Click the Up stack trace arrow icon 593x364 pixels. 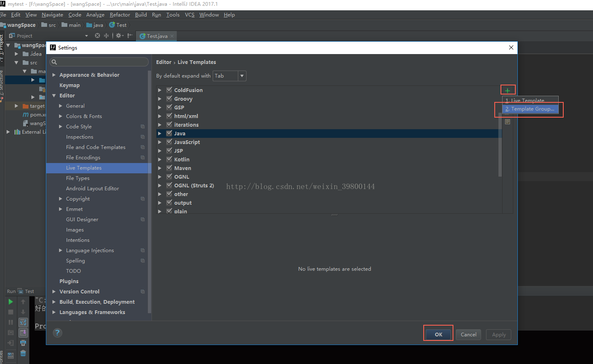point(23,302)
